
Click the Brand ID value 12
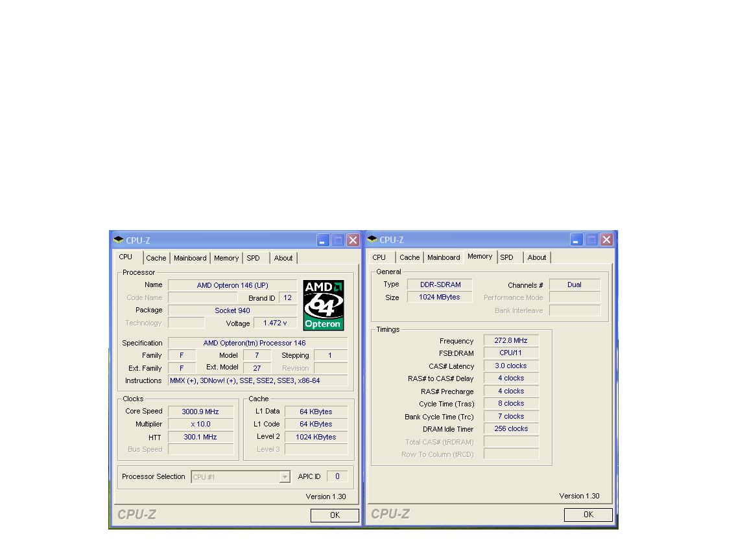click(x=288, y=297)
